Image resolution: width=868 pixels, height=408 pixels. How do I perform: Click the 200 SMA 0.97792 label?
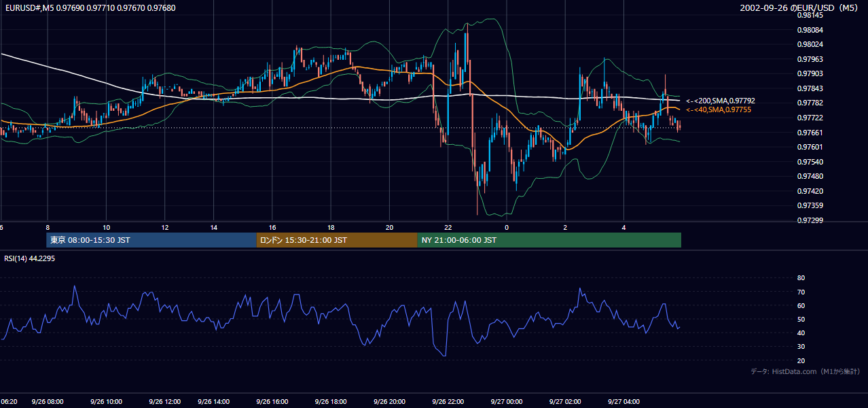pos(720,101)
